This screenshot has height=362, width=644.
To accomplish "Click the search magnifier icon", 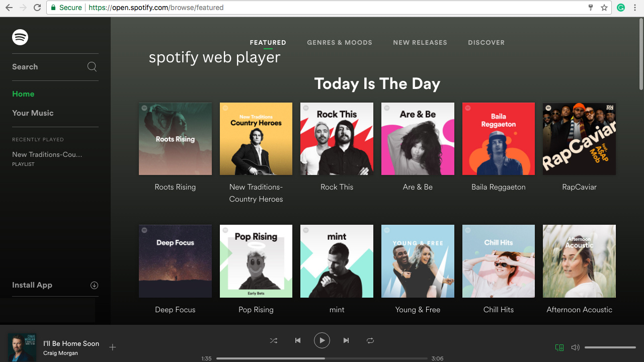I will coord(92,67).
